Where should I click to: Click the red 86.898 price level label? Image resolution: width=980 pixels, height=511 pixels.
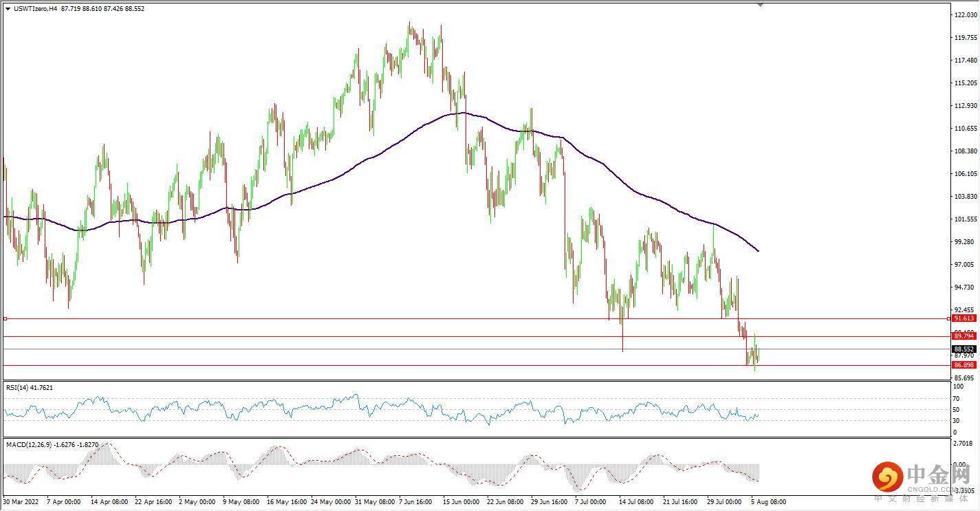(x=964, y=365)
